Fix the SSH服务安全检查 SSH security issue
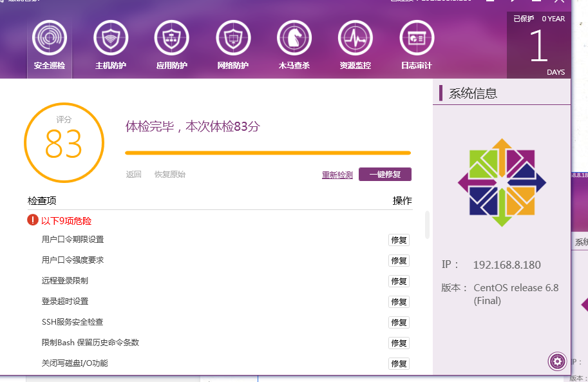This screenshot has height=382, width=588. 399,322
